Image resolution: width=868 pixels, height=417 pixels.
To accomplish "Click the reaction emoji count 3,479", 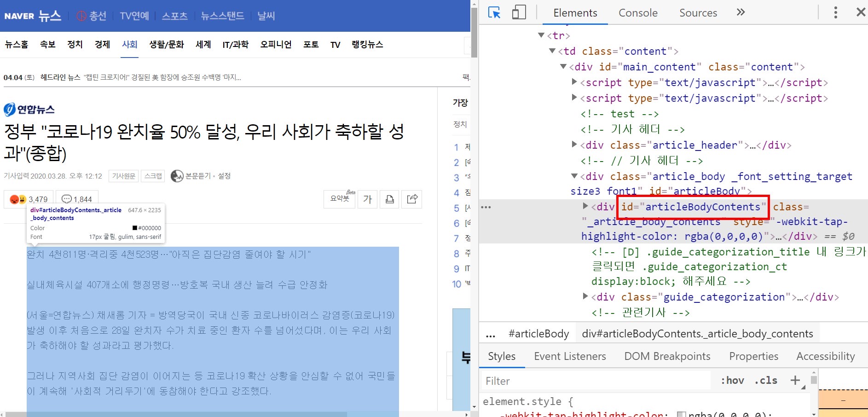I will (x=29, y=199).
